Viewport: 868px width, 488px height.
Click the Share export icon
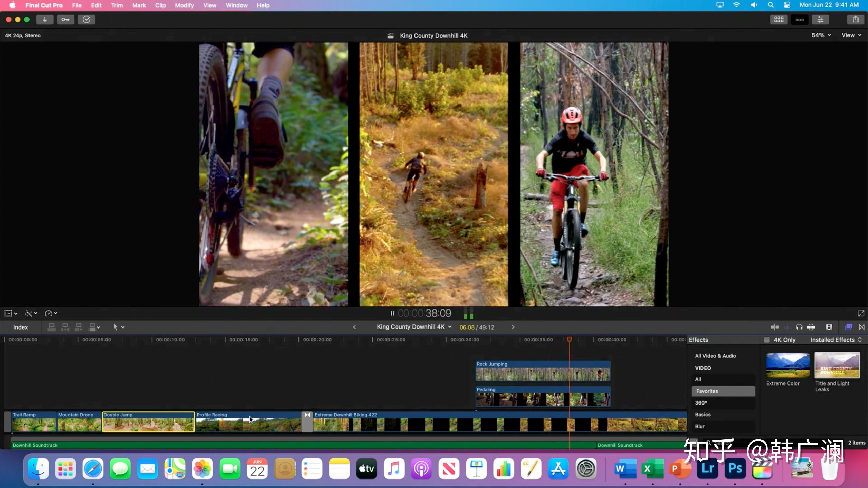[855, 19]
